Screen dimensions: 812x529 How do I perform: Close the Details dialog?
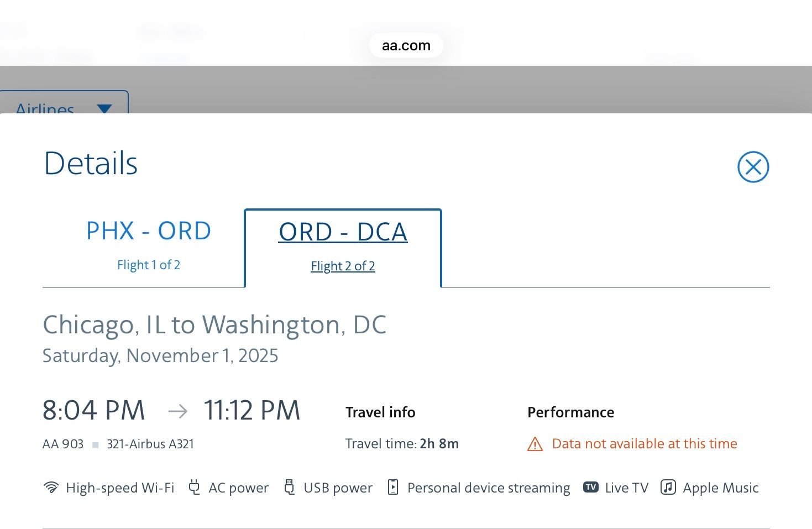tap(753, 167)
